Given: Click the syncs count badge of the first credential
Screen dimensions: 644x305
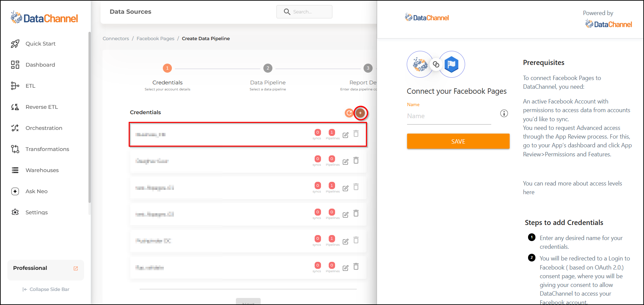Looking at the screenshot, I should coord(318,132).
